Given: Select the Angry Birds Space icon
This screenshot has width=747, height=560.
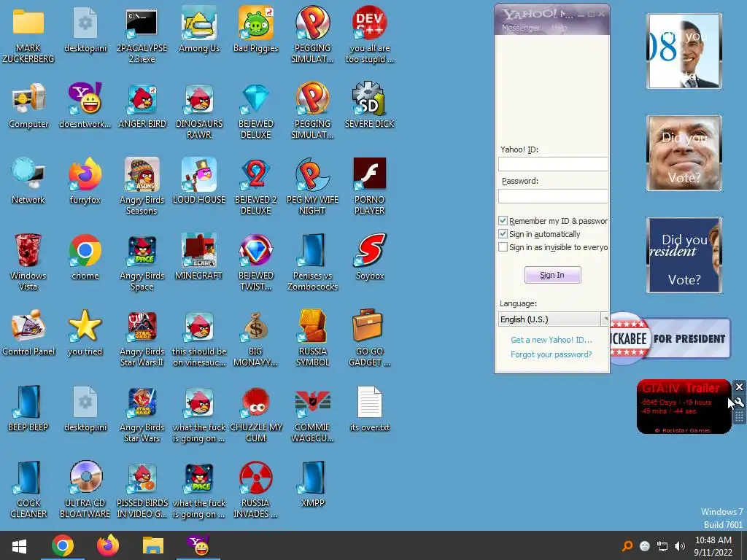Looking at the screenshot, I should pyautogui.click(x=142, y=262).
